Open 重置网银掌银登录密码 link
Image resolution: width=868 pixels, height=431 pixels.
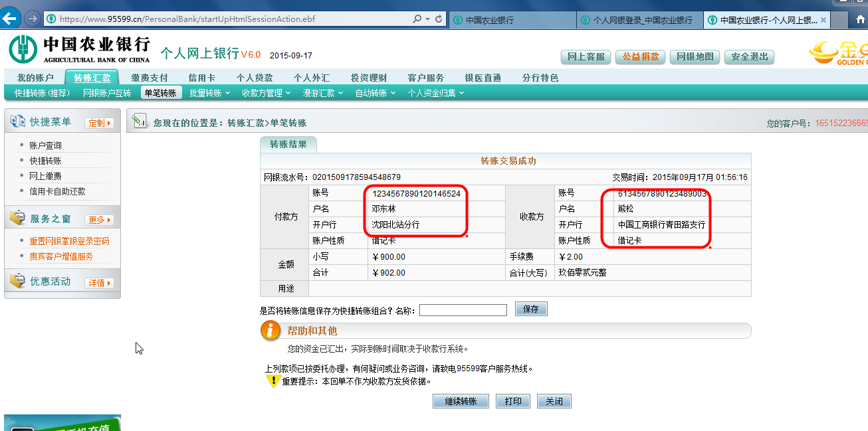pos(69,241)
